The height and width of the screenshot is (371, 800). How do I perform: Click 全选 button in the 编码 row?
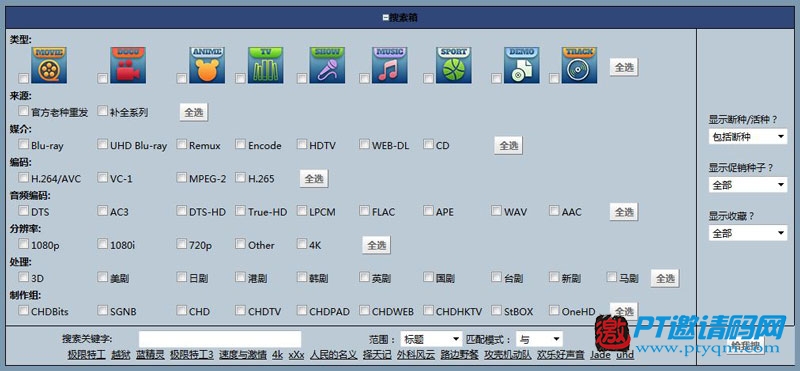pyautogui.click(x=314, y=179)
